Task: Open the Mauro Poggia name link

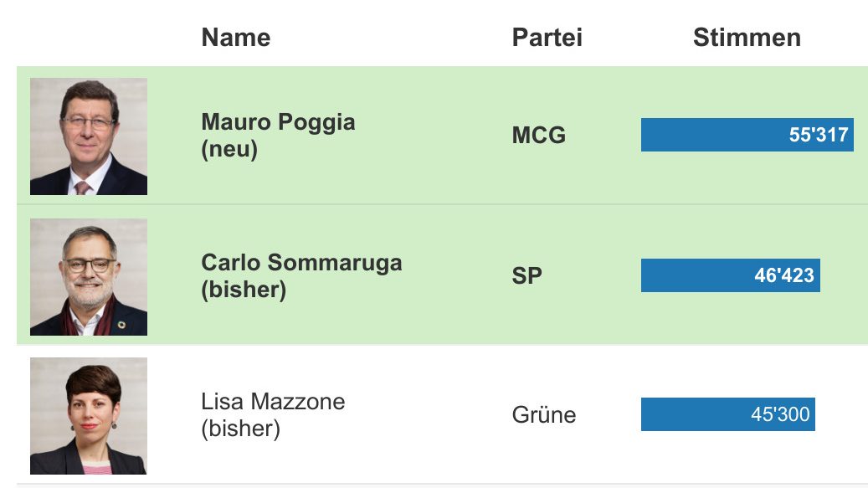Action: tap(278, 122)
